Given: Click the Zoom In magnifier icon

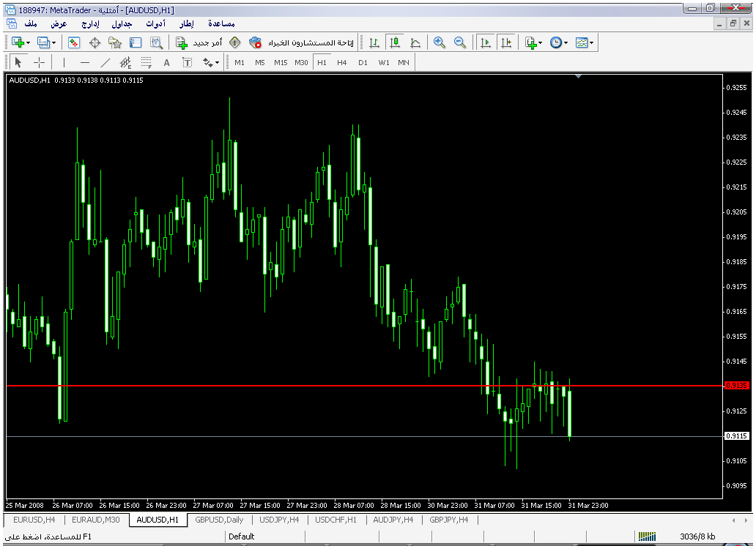Looking at the screenshot, I should click(440, 43).
